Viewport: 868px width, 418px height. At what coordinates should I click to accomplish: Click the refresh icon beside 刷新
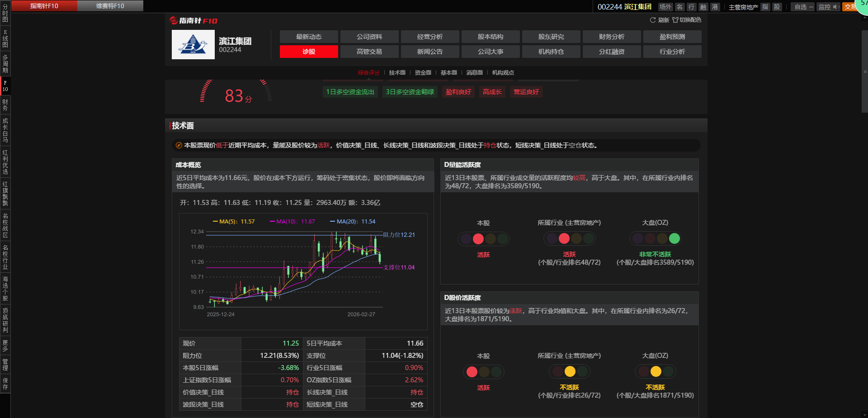652,20
